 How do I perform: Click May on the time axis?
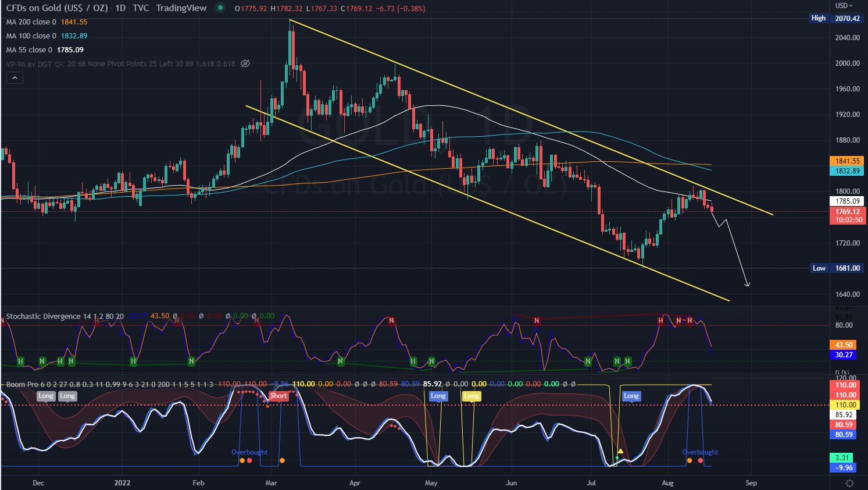point(431,483)
